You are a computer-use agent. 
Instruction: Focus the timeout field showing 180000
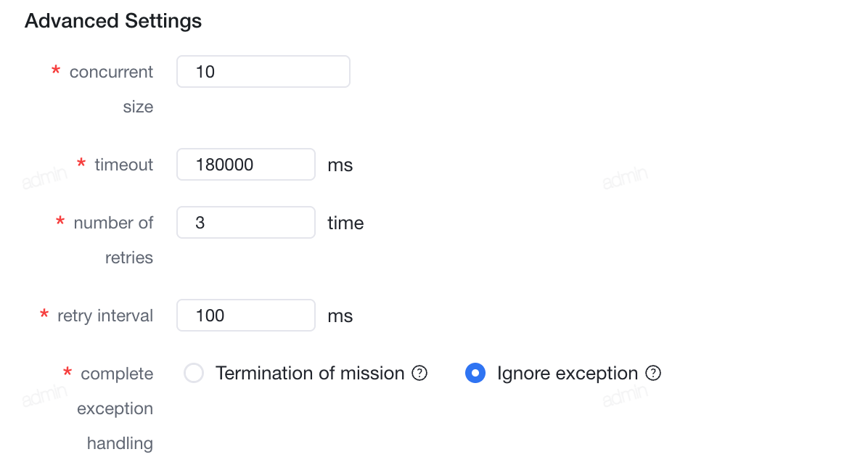coord(246,164)
